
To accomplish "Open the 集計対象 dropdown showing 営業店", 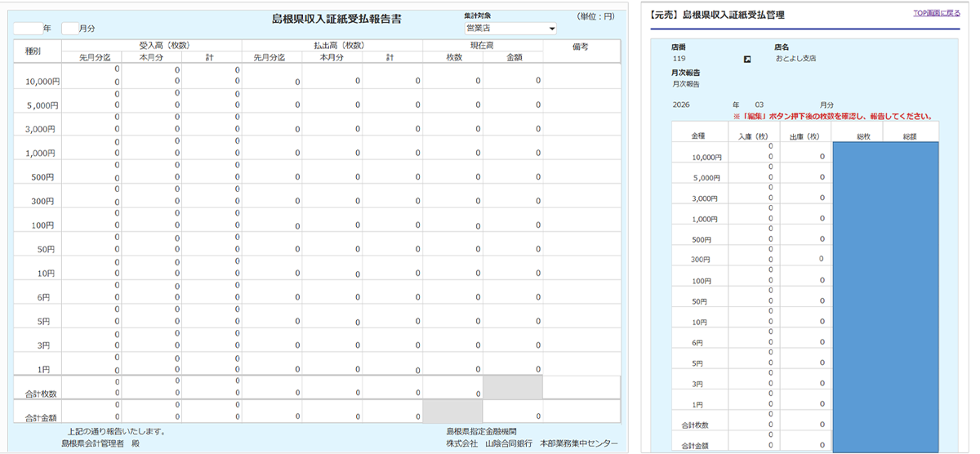I will point(510,29).
